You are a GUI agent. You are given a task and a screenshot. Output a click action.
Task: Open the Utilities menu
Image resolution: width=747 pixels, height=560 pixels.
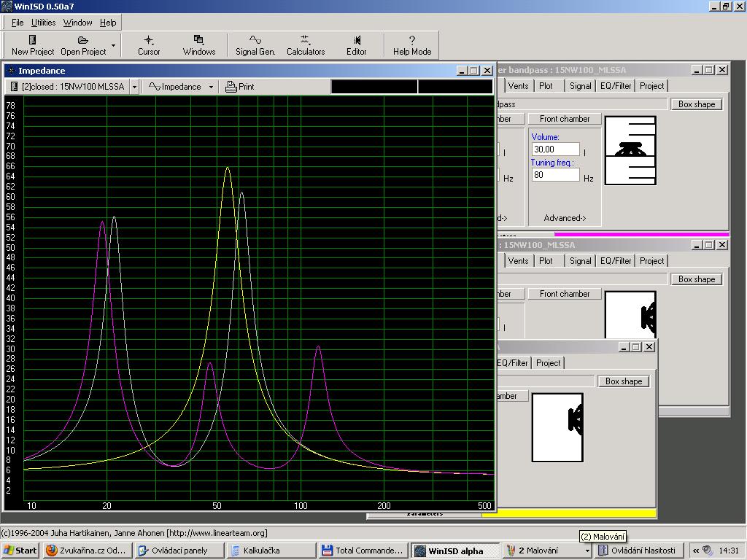click(x=43, y=23)
